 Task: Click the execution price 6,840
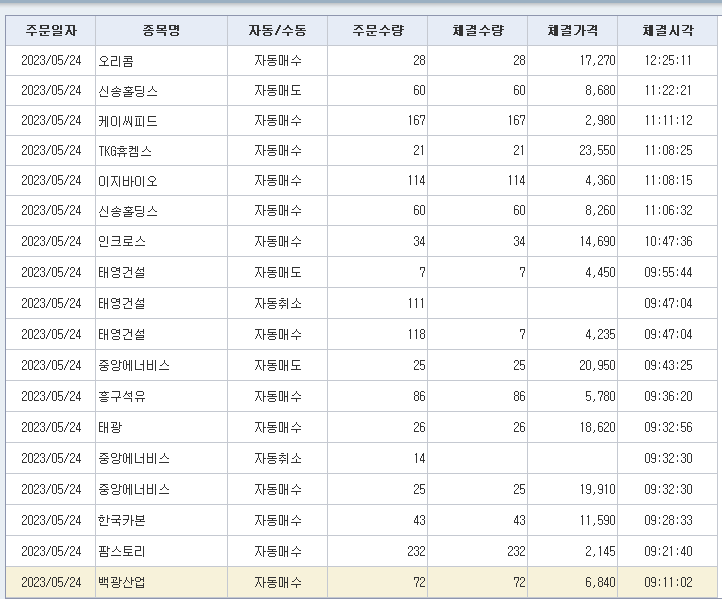click(x=600, y=582)
